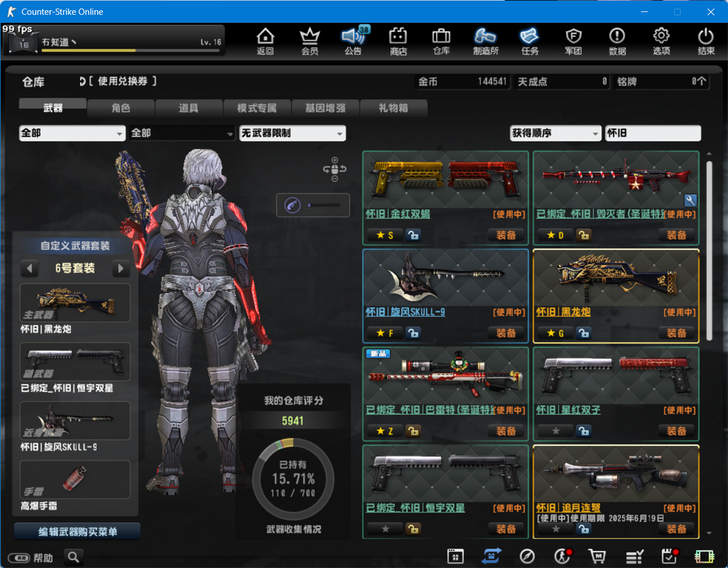Click the zoom in plus icon near character
728x568 pixels.
click(x=335, y=160)
